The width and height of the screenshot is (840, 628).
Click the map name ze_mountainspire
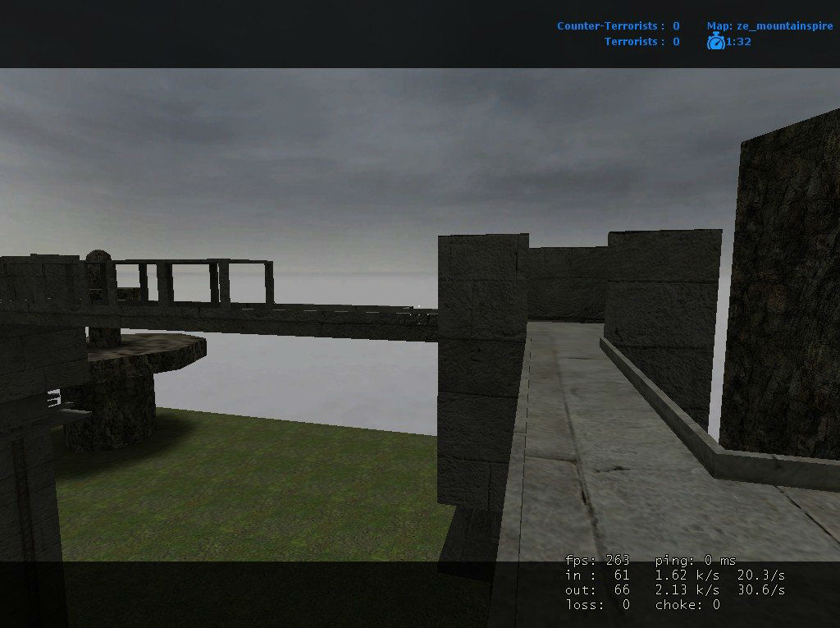pyautogui.click(x=784, y=25)
